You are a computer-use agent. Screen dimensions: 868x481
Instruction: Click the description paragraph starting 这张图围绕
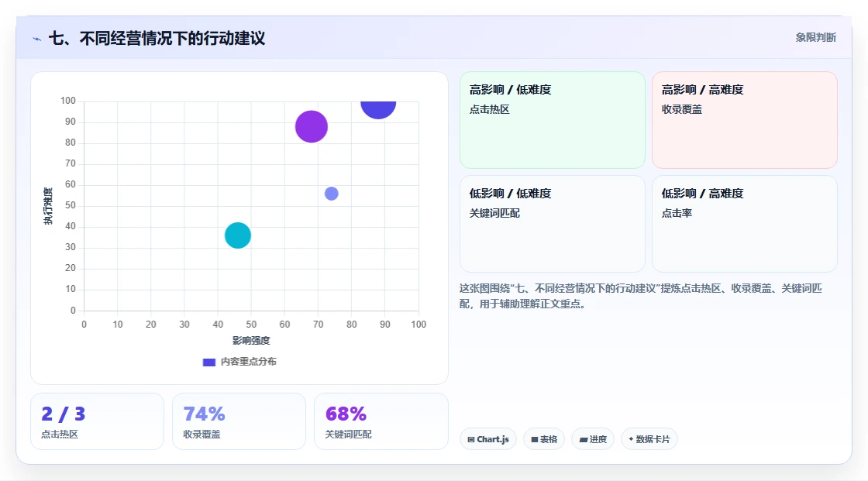click(640, 296)
